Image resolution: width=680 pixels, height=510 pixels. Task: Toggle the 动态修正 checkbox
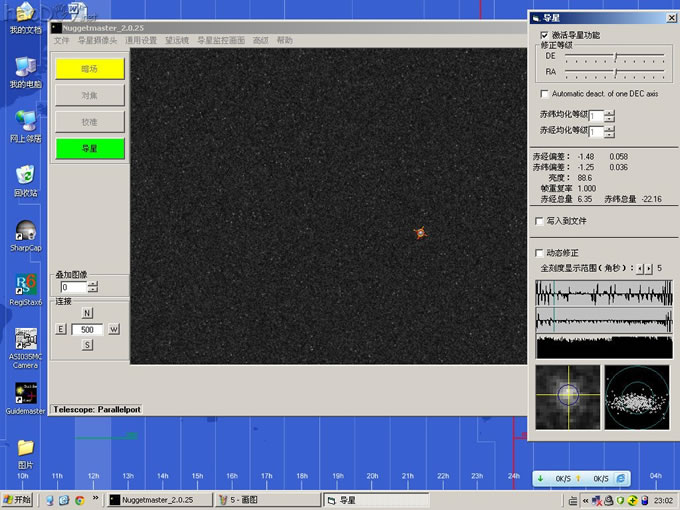pos(541,253)
